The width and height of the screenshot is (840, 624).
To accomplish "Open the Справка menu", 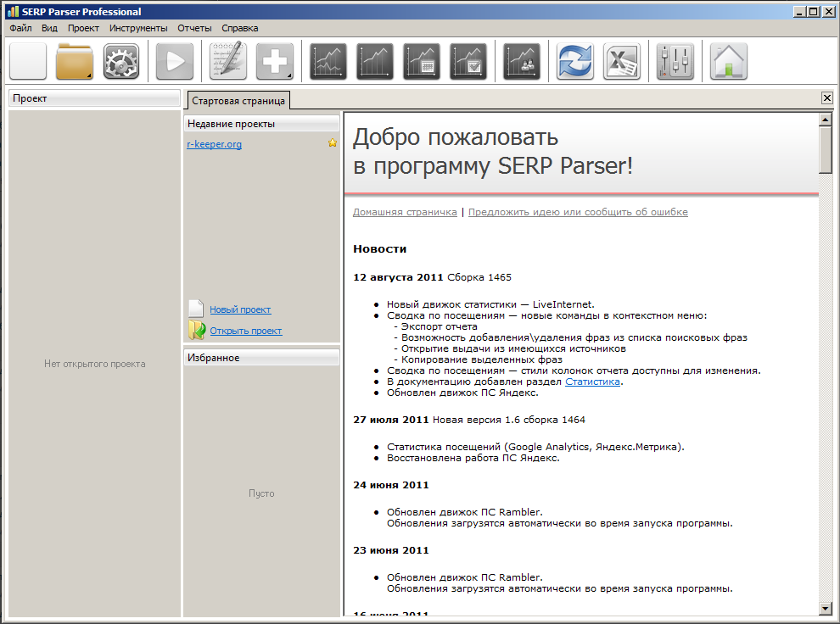I will 239,28.
